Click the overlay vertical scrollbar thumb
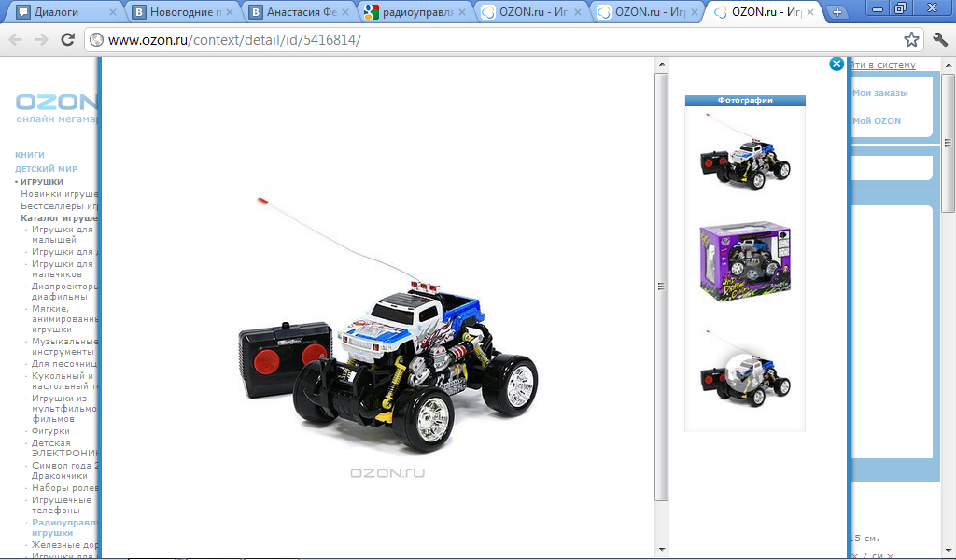956x560 pixels. [x=662, y=287]
